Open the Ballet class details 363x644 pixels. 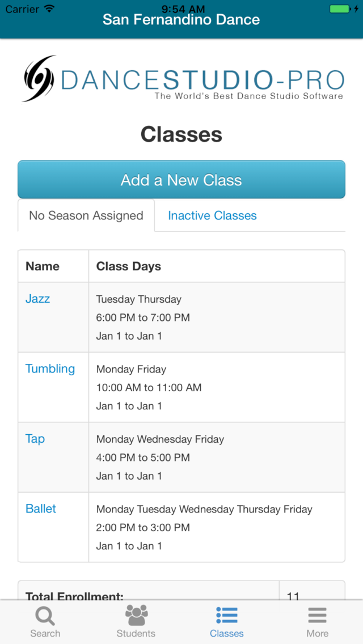click(x=40, y=509)
